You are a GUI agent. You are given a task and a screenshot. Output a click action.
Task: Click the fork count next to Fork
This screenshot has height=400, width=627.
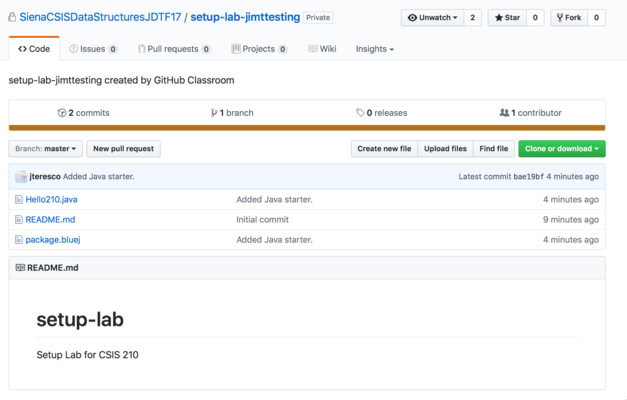(596, 18)
